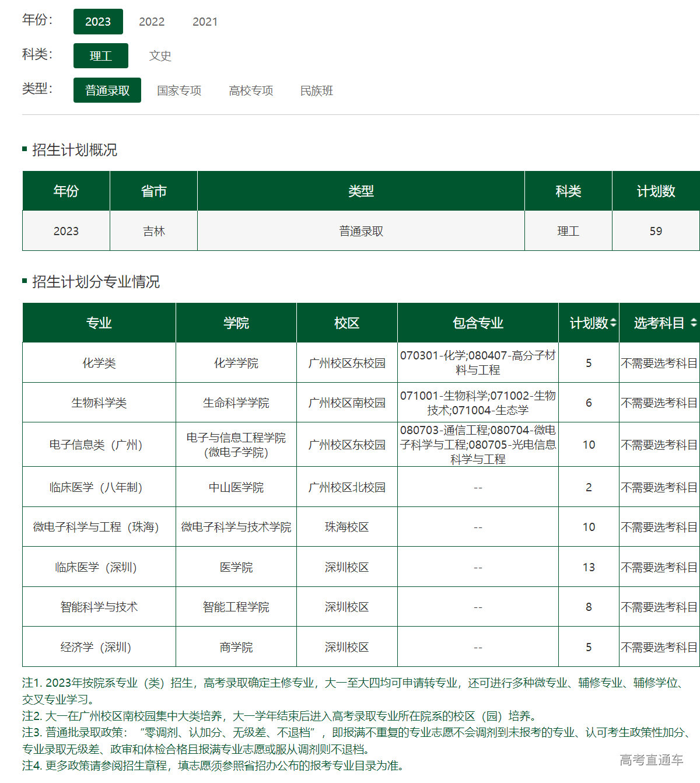
Task: View the 民族班 admission type
Action: tap(316, 90)
